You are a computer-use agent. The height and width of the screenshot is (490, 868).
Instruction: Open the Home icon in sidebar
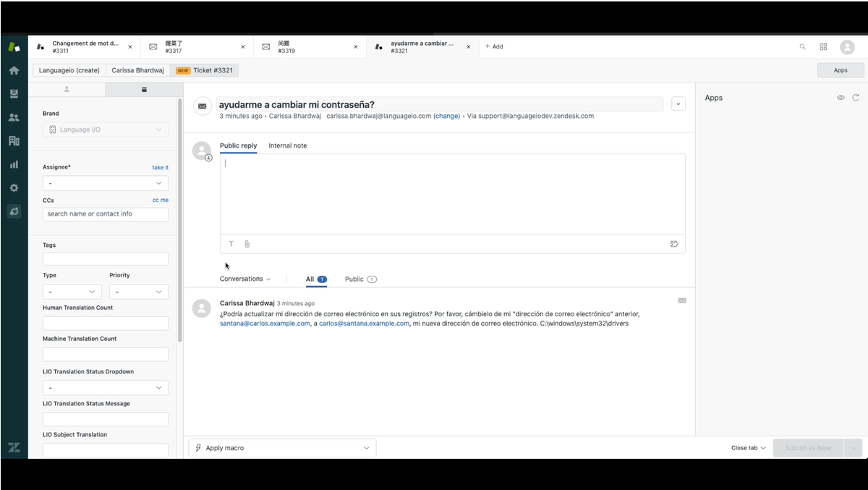tap(14, 70)
